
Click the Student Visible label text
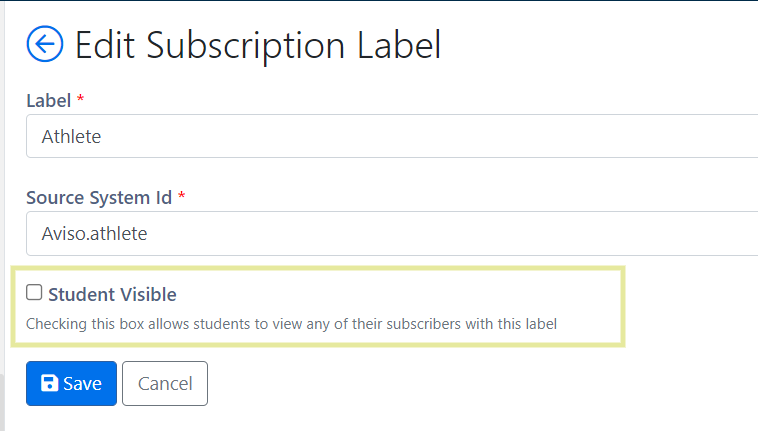click(112, 294)
